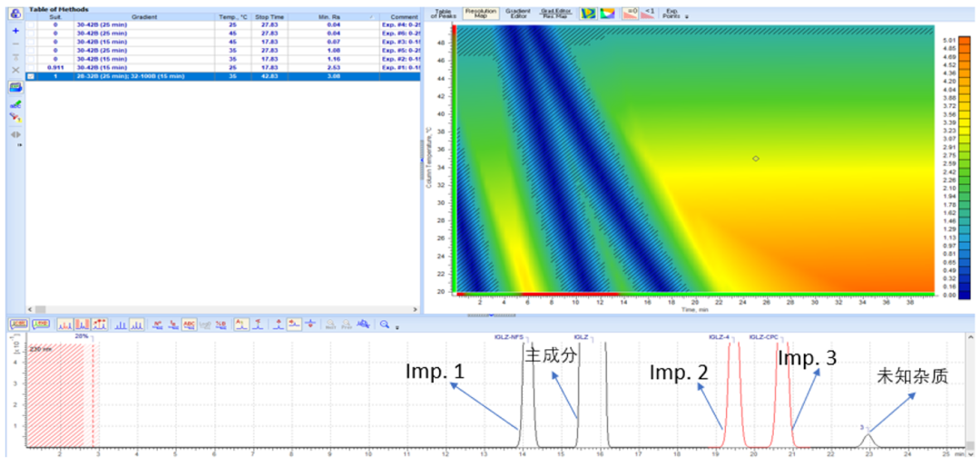The height and width of the screenshot is (466, 980).
Task: Click the minus icon in methods sidebar
Action: point(15,44)
